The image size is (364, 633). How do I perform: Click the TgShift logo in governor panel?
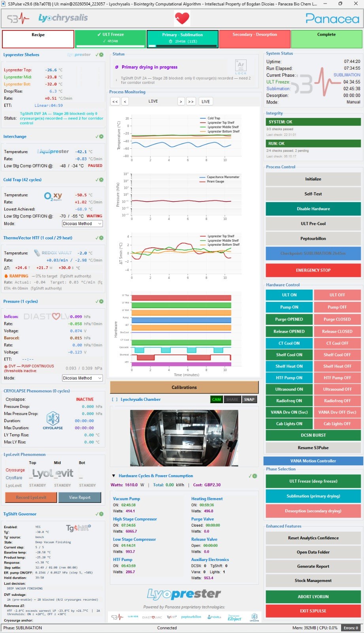[x=78, y=528]
